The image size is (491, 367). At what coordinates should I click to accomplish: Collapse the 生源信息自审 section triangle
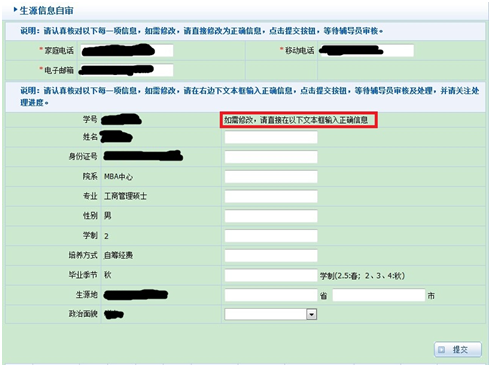(15, 10)
